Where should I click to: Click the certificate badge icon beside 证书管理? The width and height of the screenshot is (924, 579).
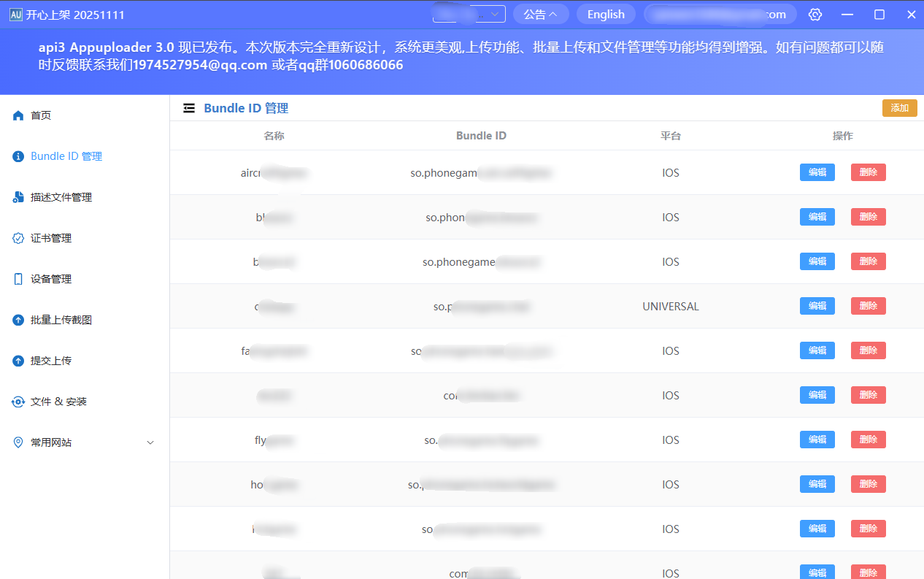click(18, 238)
